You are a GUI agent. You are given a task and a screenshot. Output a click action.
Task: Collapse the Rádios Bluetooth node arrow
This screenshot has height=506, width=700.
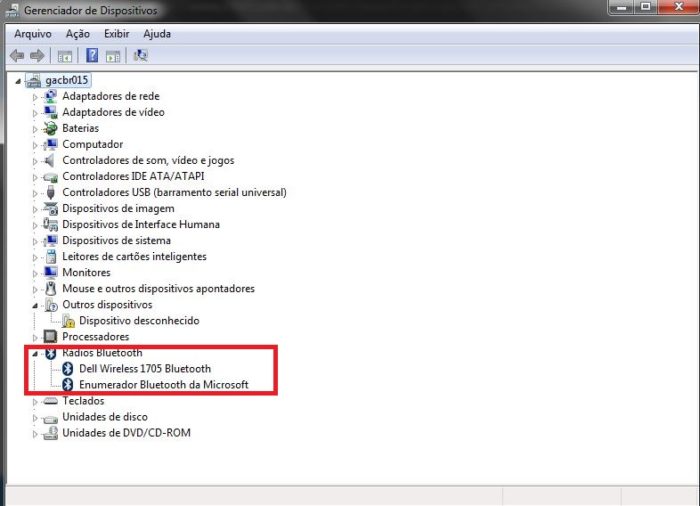click(x=35, y=354)
